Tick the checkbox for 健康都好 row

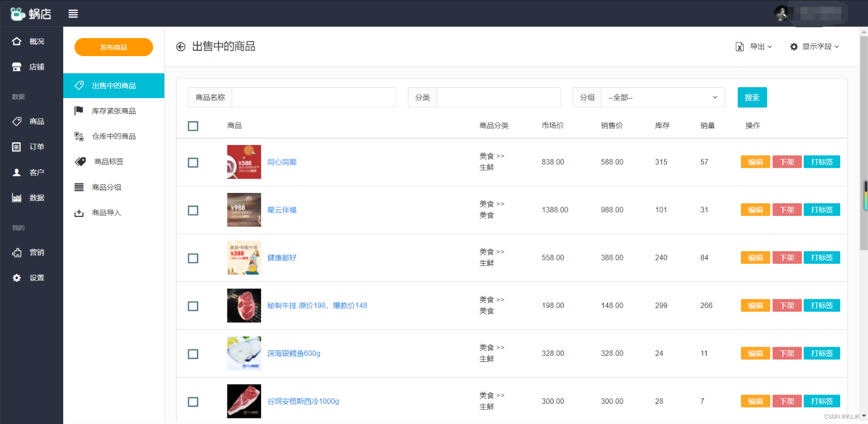193,258
